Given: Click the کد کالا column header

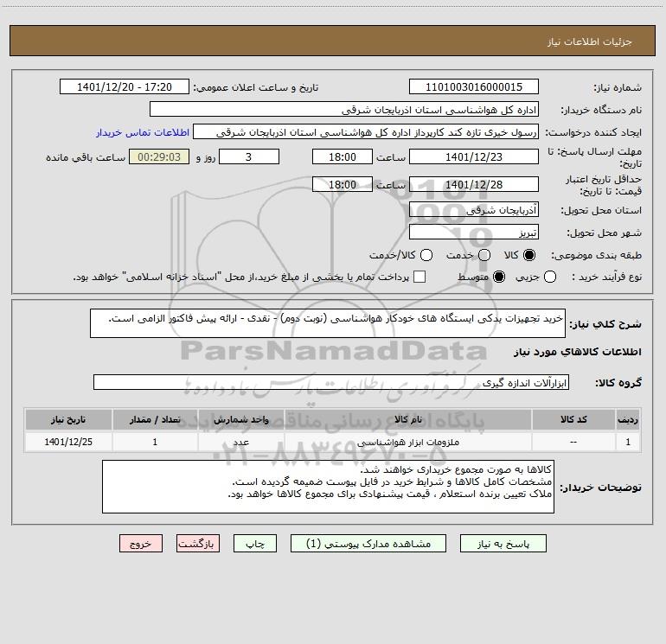Looking at the screenshot, I should click(573, 419).
